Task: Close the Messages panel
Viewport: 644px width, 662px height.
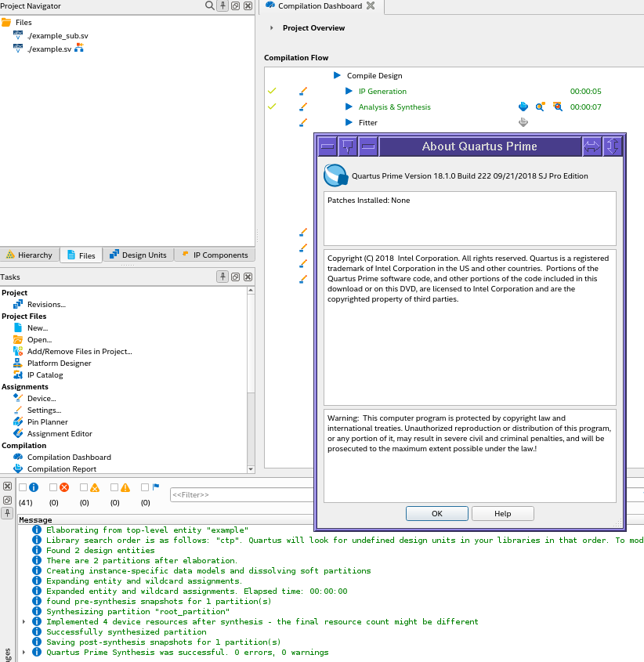Action: (x=7, y=487)
